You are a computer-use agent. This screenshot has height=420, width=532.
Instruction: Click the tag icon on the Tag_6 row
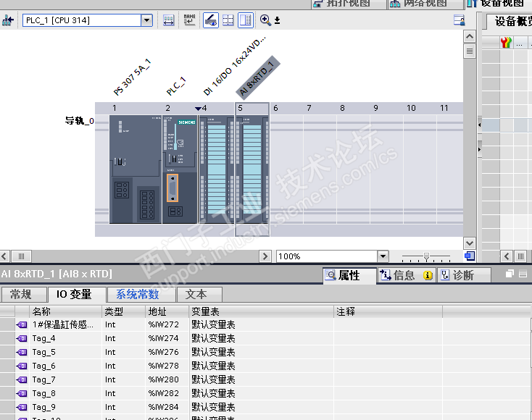tap(22, 366)
